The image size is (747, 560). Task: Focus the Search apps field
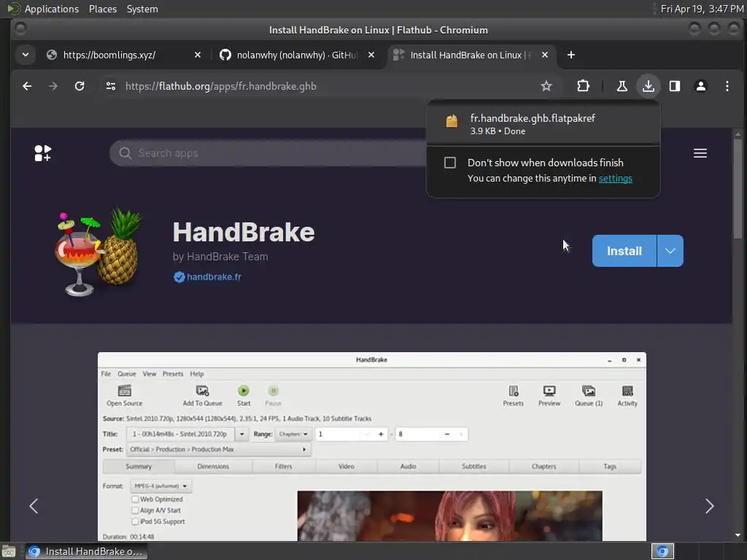(269, 153)
